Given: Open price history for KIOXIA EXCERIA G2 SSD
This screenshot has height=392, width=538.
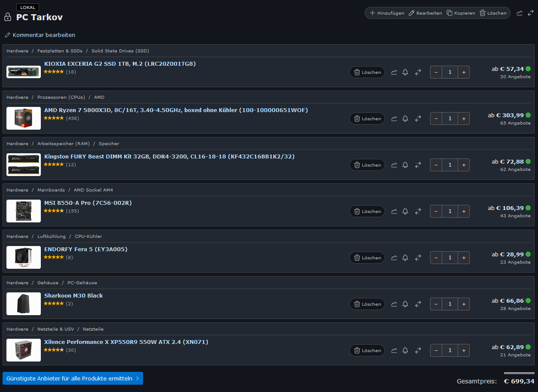Looking at the screenshot, I should click(x=394, y=72).
